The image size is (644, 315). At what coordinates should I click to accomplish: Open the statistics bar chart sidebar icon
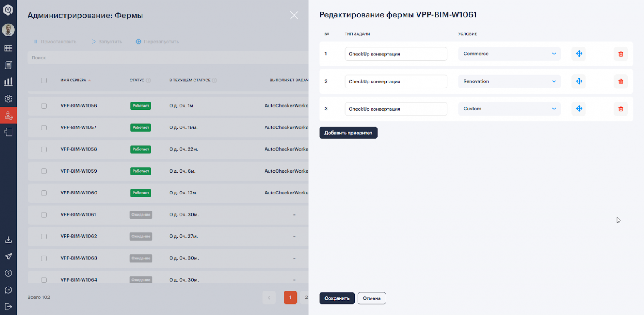click(8, 82)
